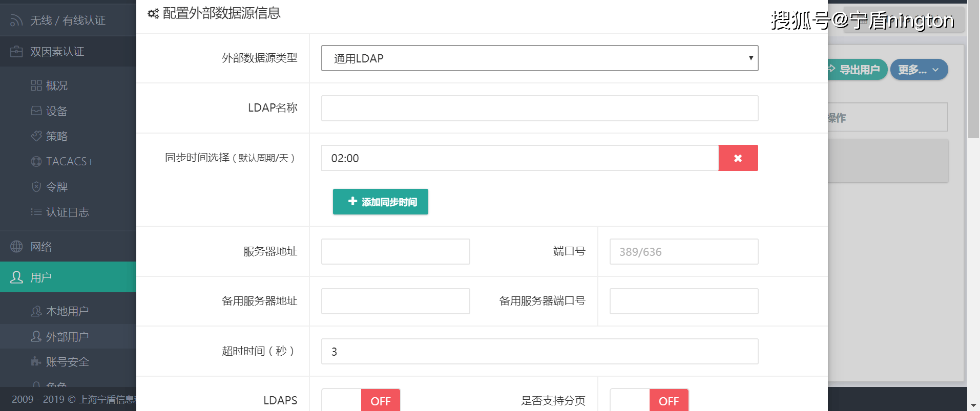Click the 账号安全 puzzle icon
The height and width of the screenshot is (411, 980).
coord(36,361)
